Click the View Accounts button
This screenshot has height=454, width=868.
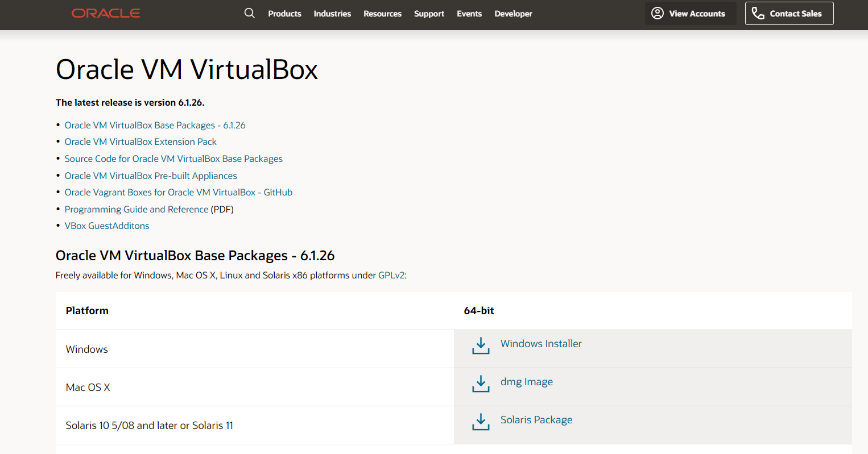point(691,14)
